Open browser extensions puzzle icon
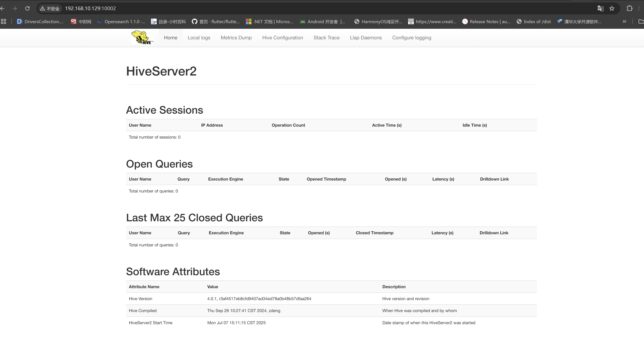Screen dimensions: 644x350 pyautogui.click(x=629, y=8)
